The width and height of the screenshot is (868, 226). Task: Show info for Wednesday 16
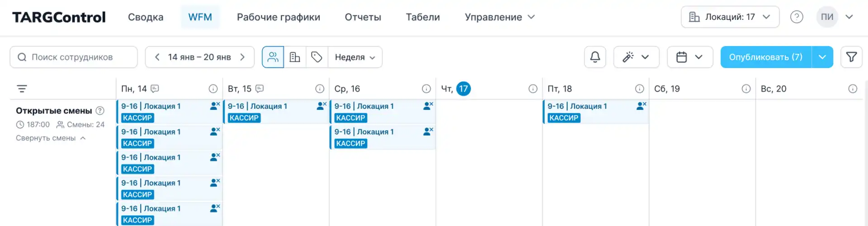click(426, 89)
